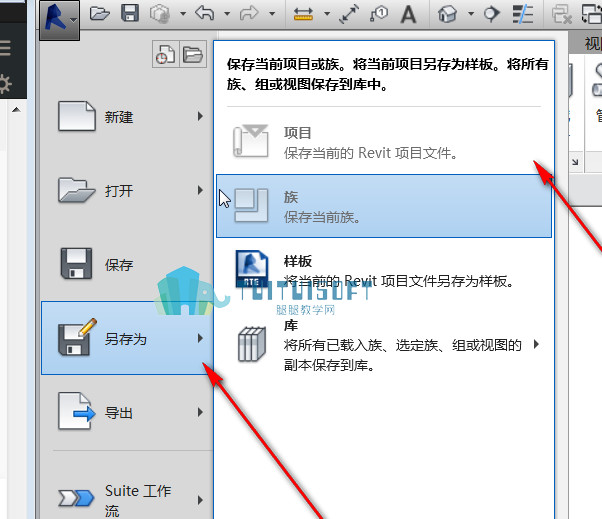Expand the Suite 工作流 submenu arrow

coord(200,500)
